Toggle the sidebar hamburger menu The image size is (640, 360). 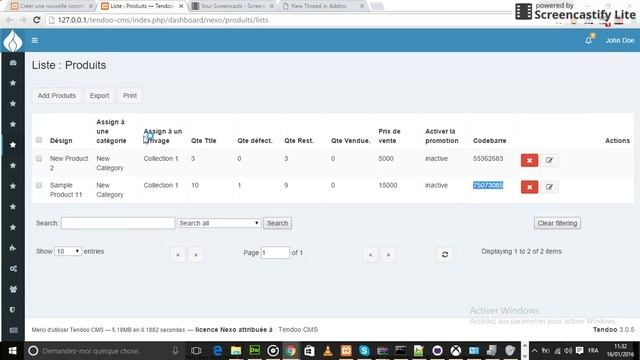point(35,40)
